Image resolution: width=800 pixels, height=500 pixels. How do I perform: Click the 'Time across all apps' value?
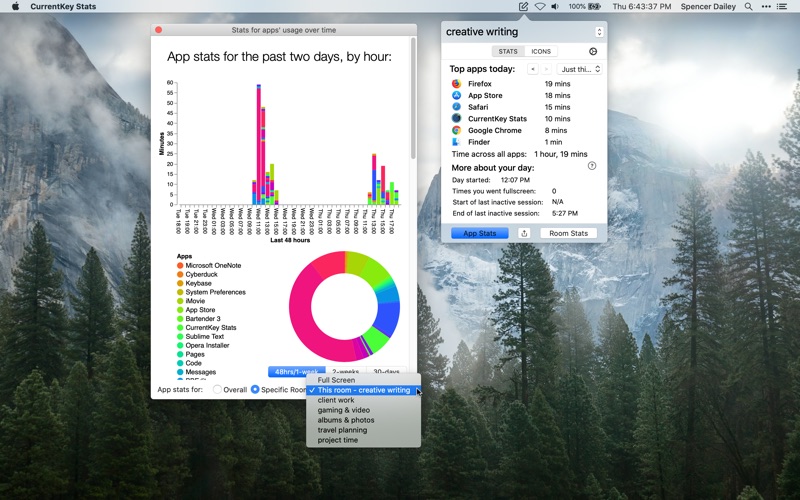pyautogui.click(x=561, y=154)
